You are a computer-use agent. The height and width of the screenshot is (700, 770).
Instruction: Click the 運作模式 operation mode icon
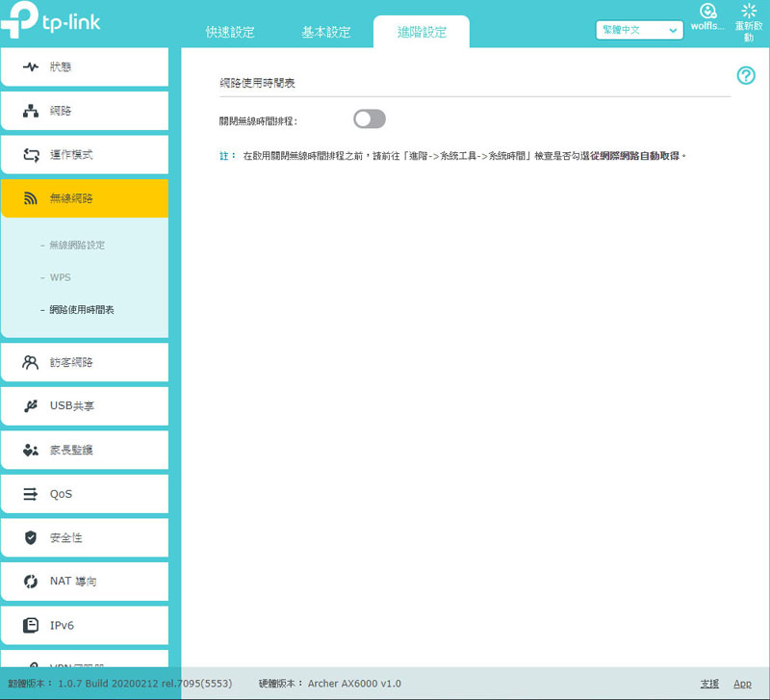[x=31, y=155]
